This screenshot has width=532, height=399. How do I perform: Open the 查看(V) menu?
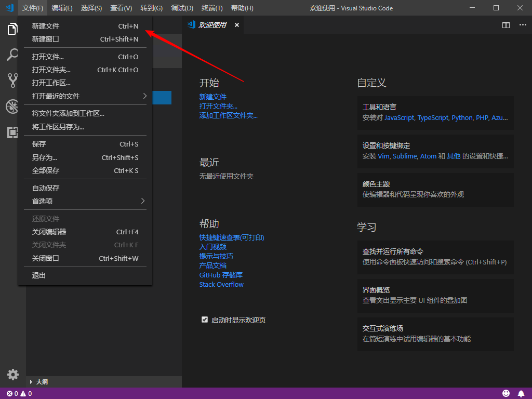click(121, 8)
